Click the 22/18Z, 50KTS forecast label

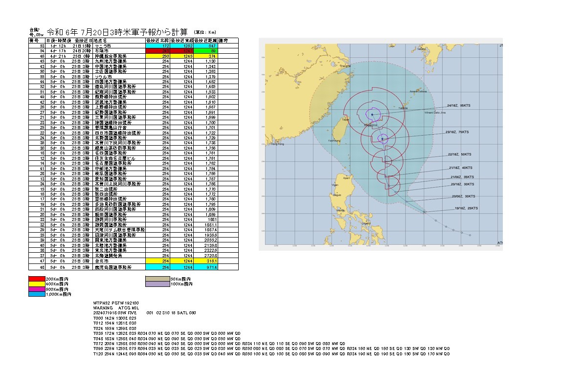tap(459, 154)
